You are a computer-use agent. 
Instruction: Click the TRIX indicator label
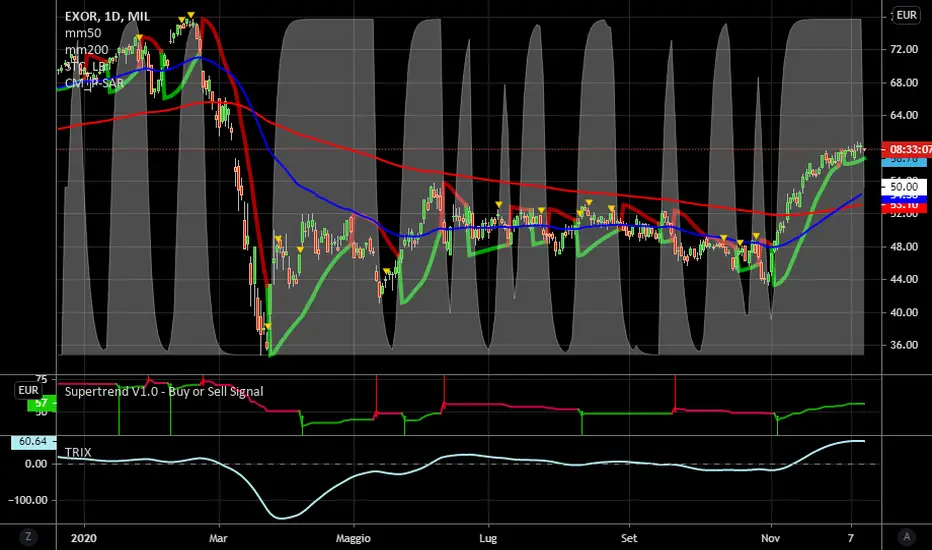pos(78,452)
